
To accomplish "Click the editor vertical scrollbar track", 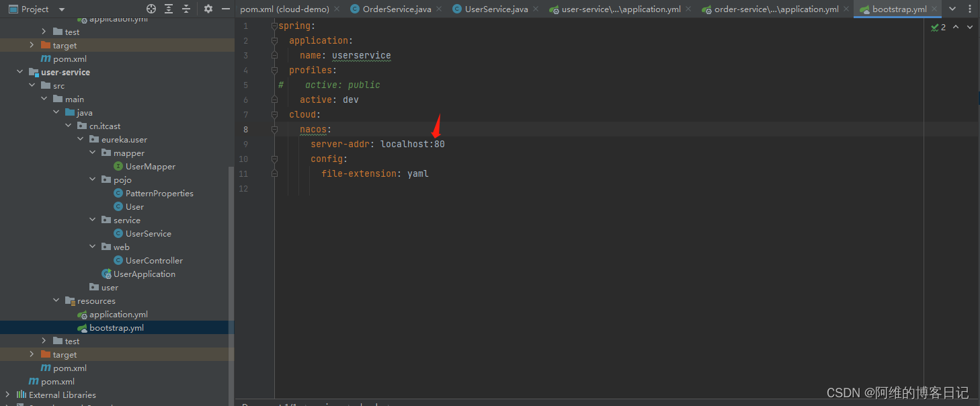I will [x=977, y=202].
